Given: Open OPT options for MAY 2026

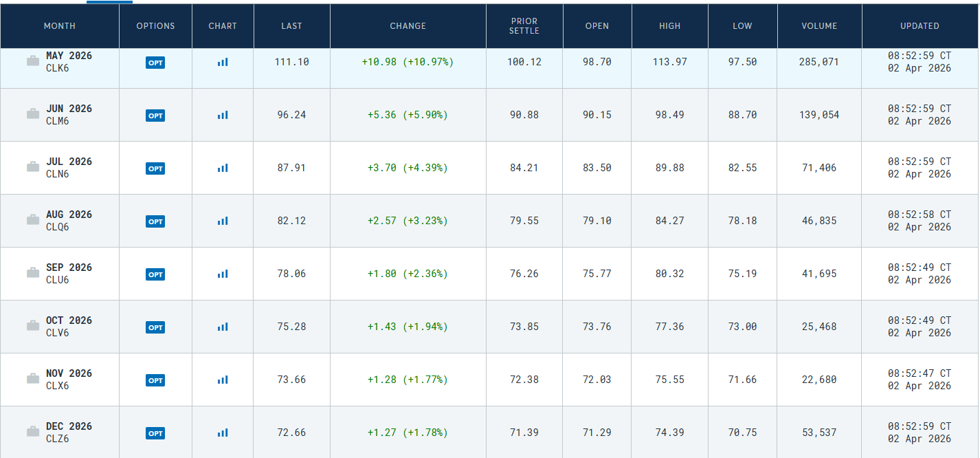Looking at the screenshot, I should [x=155, y=63].
